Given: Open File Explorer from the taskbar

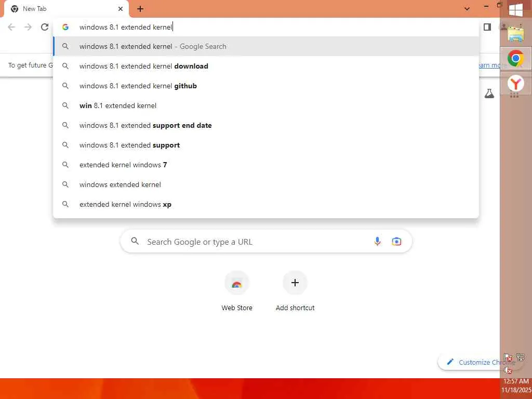Looking at the screenshot, I should (516, 34).
